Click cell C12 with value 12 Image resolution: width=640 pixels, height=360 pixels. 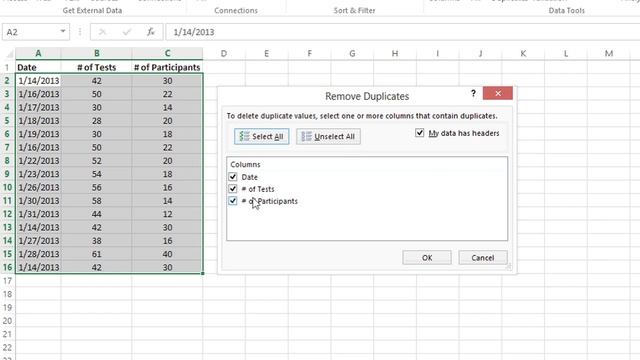pyautogui.click(x=167, y=214)
